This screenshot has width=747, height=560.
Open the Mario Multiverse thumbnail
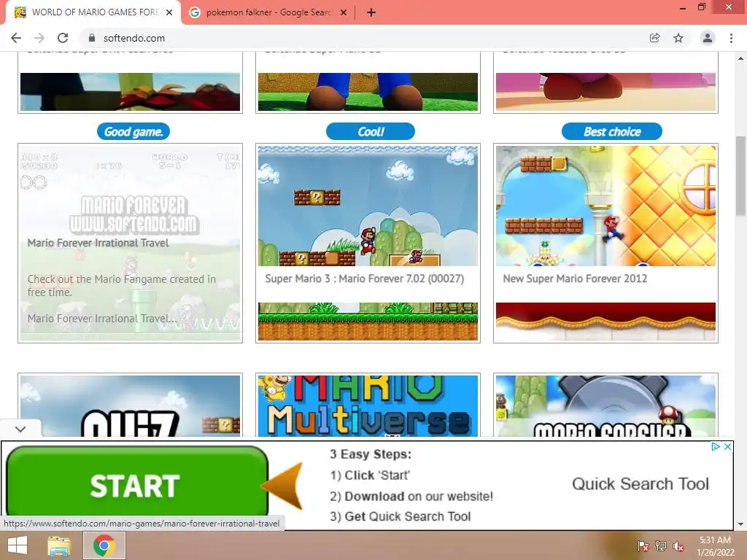coord(368,405)
